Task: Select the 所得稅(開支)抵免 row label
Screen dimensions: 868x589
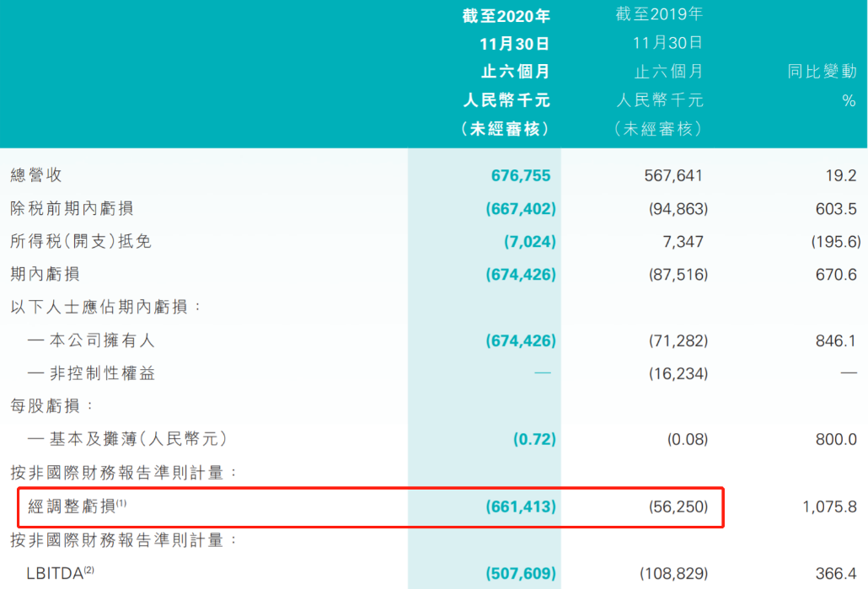Action: [x=81, y=241]
